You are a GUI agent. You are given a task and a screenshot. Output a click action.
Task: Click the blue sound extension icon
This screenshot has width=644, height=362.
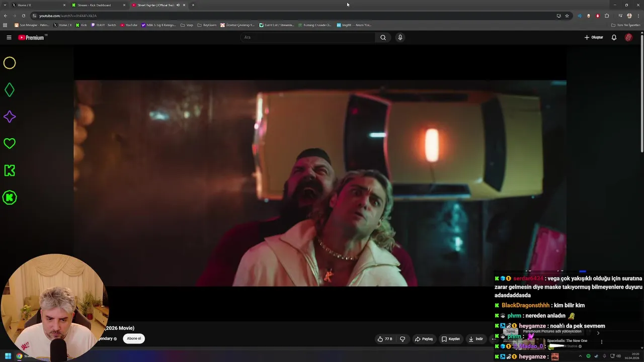point(579,16)
